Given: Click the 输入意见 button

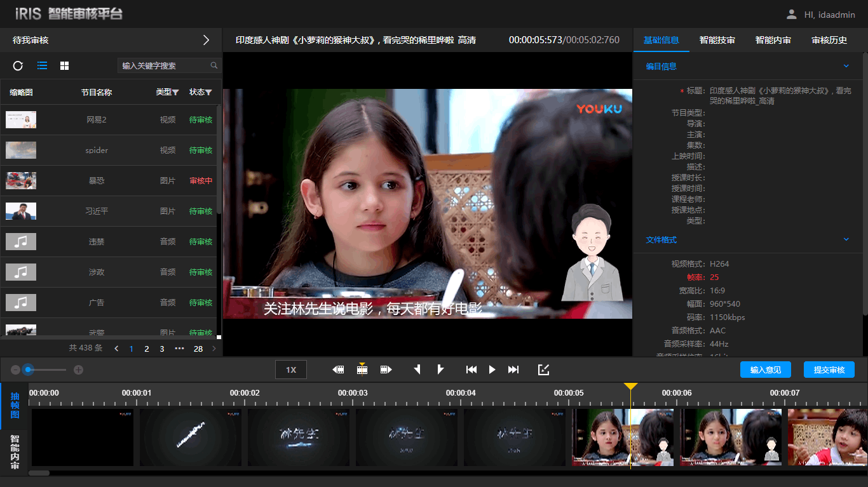Looking at the screenshot, I should tap(766, 370).
